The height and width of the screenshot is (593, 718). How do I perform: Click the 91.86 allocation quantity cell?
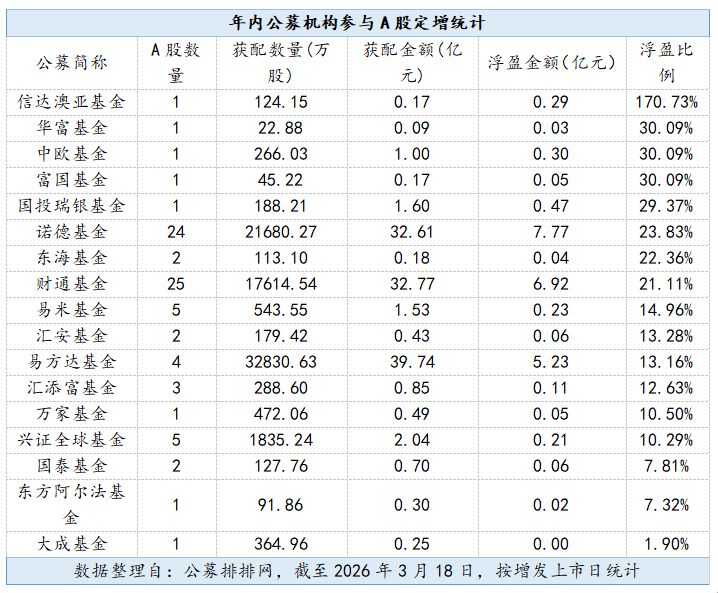[x=280, y=506]
